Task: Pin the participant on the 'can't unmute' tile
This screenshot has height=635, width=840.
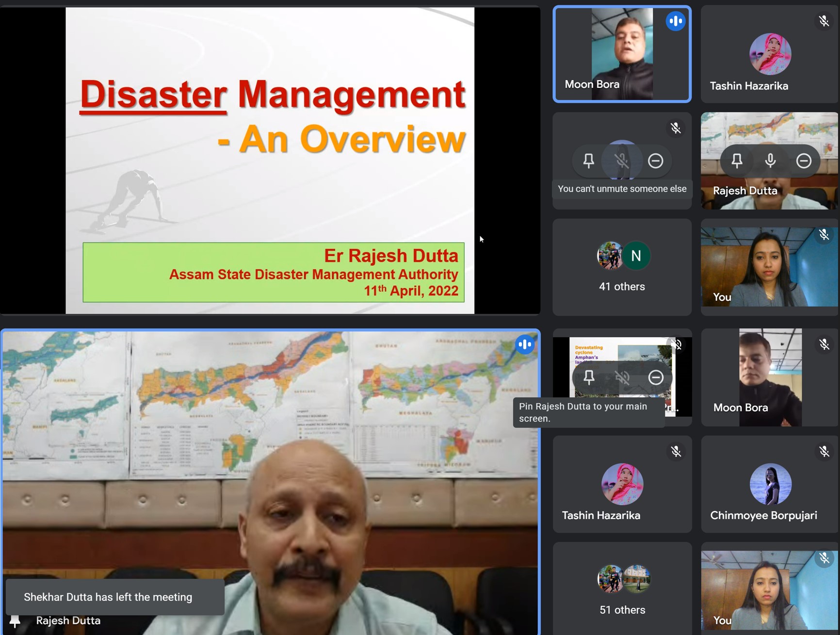Action: click(x=589, y=161)
